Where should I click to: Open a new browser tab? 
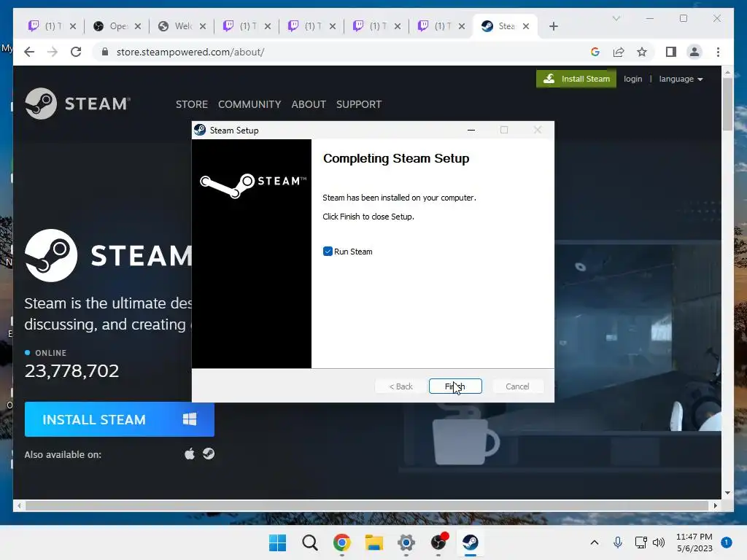coord(553,26)
